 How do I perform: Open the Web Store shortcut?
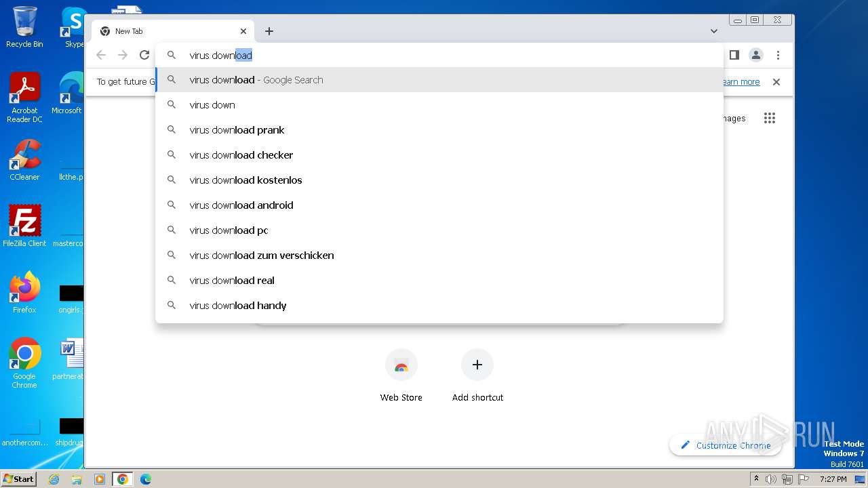click(401, 376)
